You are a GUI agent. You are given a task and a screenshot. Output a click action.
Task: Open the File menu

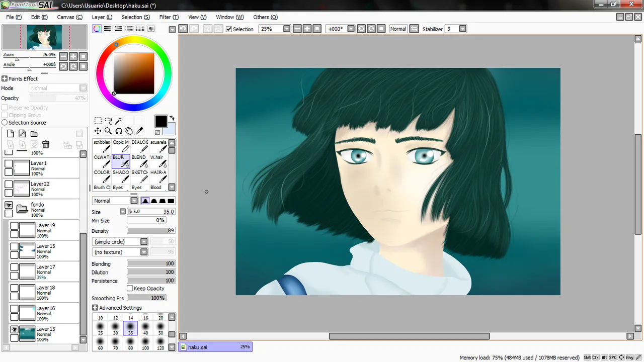[14, 17]
